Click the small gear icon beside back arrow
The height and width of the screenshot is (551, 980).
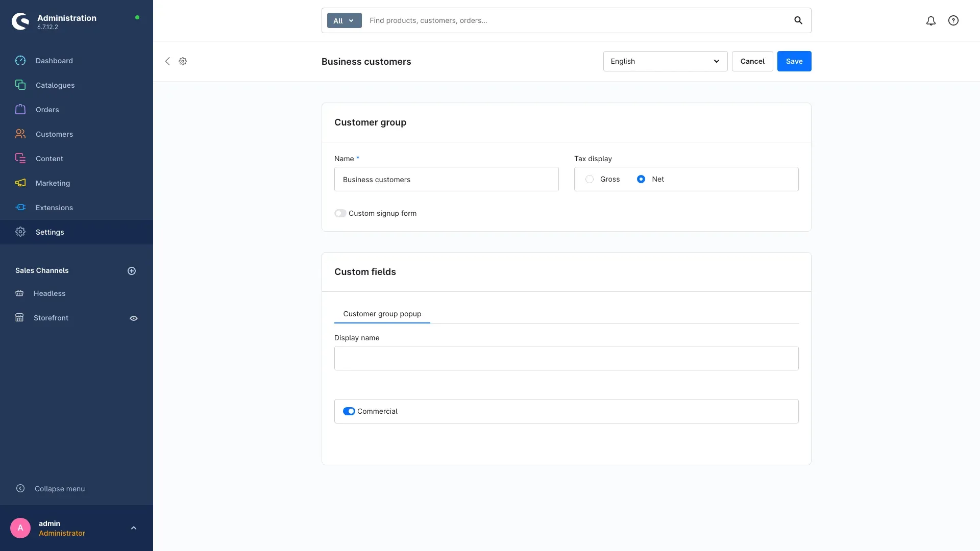click(183, 61)
